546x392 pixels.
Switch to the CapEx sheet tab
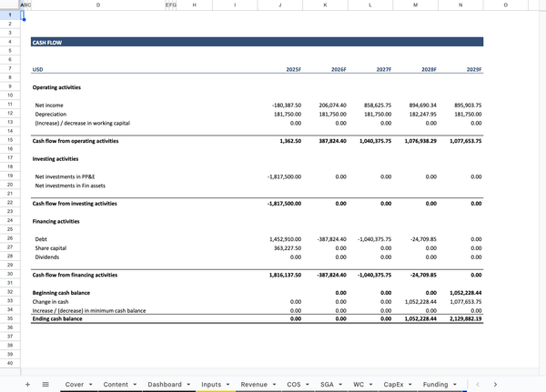(391, 385)
